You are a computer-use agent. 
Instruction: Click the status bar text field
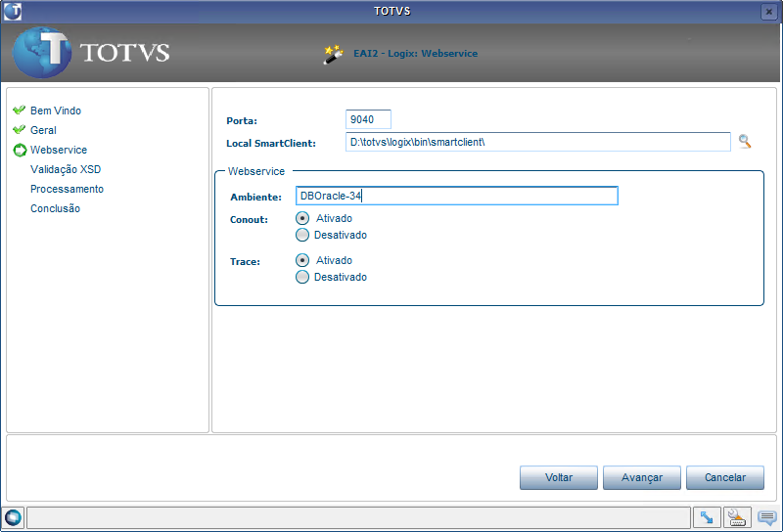tap(358, 517)
